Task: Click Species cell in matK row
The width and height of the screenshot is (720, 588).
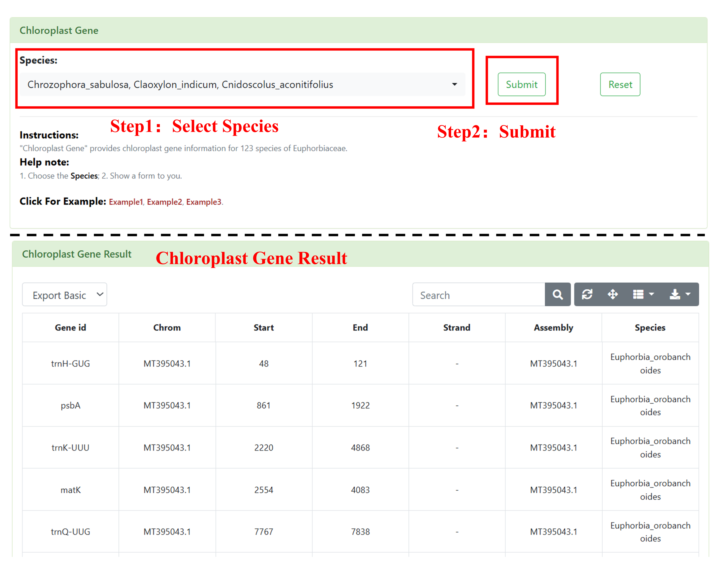Action: (x=650, y=490)
